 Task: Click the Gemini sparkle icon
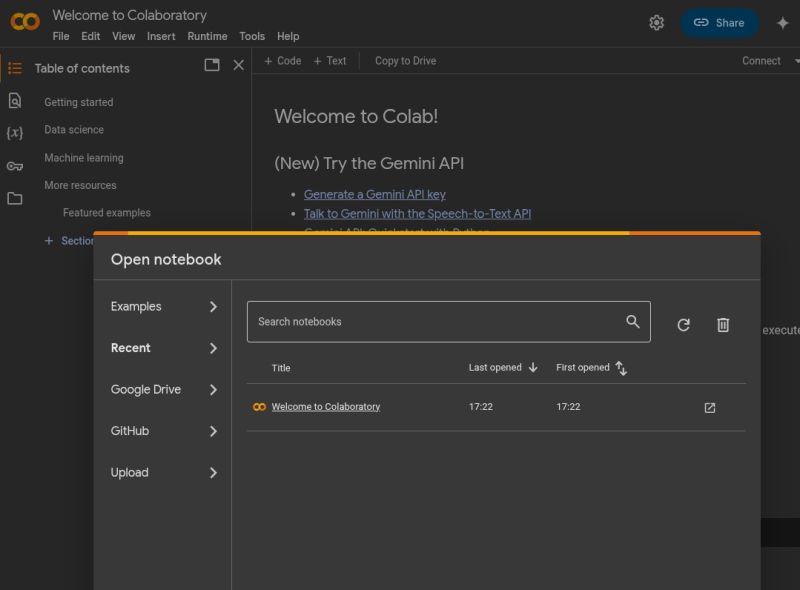point(783,22)
